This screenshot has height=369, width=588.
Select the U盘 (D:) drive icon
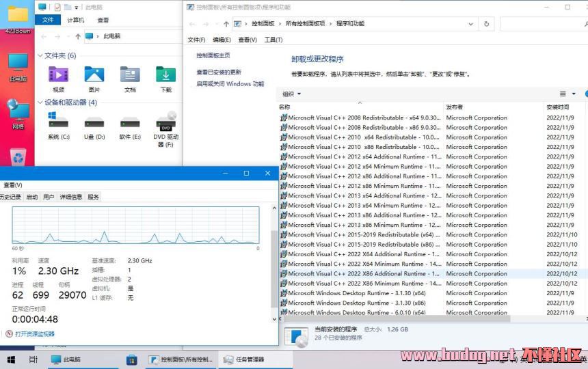coord(94,122)
